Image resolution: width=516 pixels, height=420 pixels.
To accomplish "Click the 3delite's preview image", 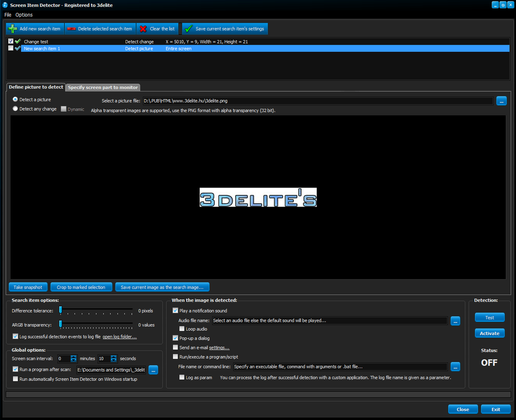I will click(x=258, y=197).
